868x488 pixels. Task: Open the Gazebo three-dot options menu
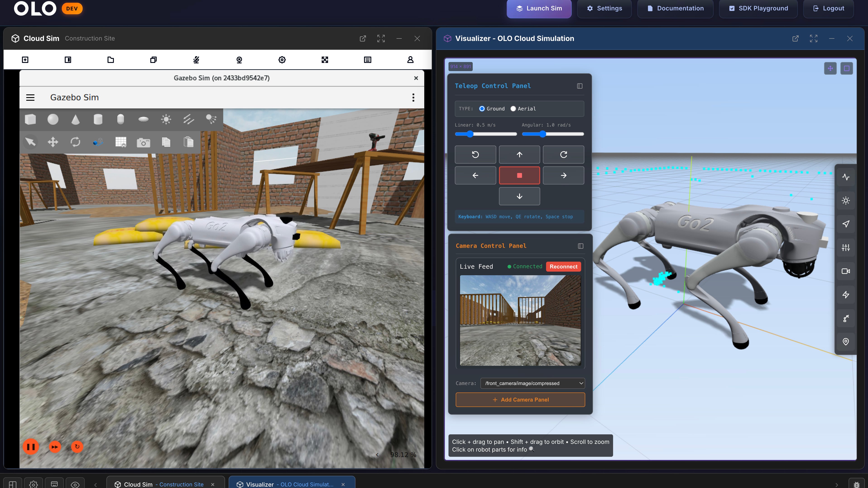pyautogui.click(x=413, y=98)
